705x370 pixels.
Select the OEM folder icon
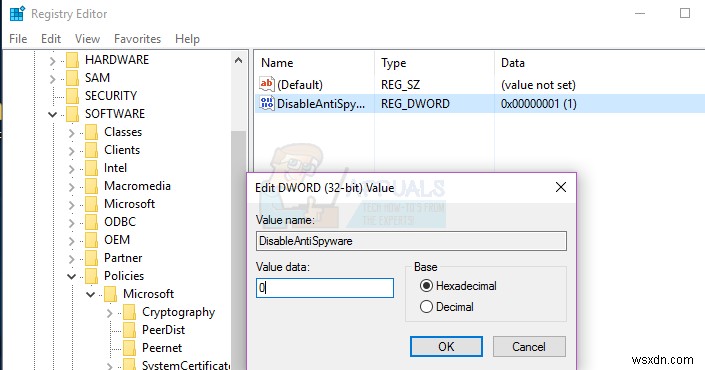tap(92, 240)
